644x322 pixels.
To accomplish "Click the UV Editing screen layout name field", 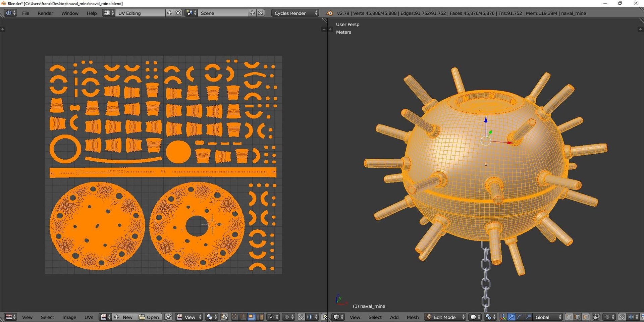I will click(x=141, y=13).
